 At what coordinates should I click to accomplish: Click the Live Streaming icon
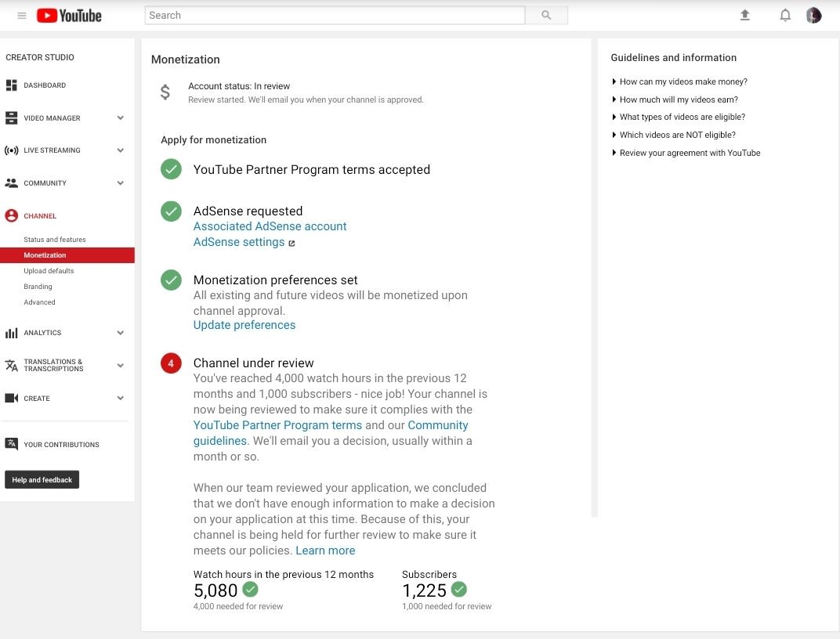pyautogui.click(x=11, y=150)
